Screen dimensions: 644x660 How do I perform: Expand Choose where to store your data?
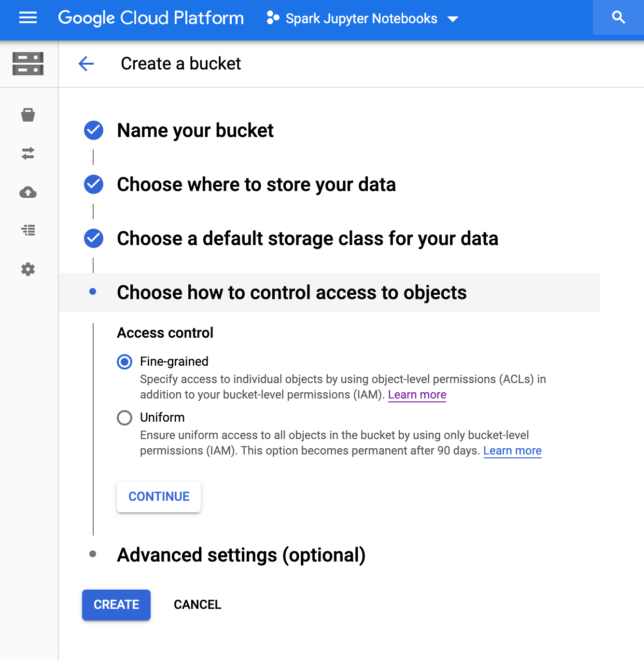coord(256,185)
